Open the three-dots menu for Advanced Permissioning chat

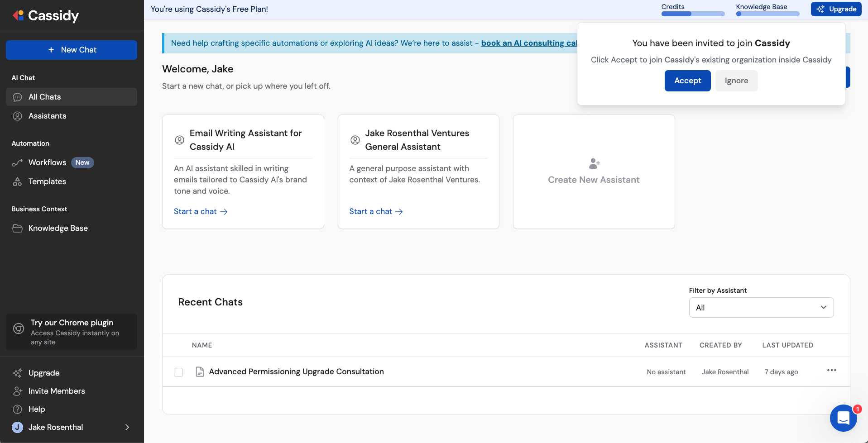pos(832,371)
